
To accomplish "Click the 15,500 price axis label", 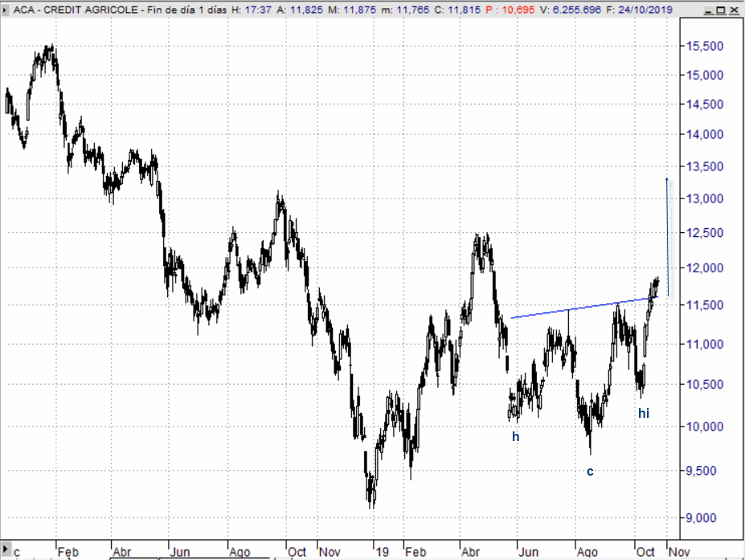I will point(705,46).
